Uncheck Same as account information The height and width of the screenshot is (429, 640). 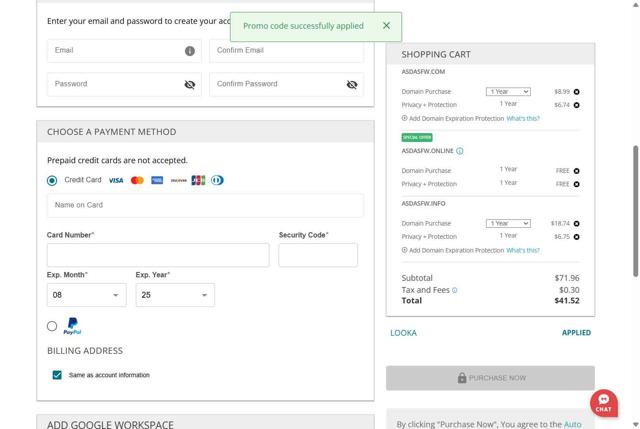point(57,375)
